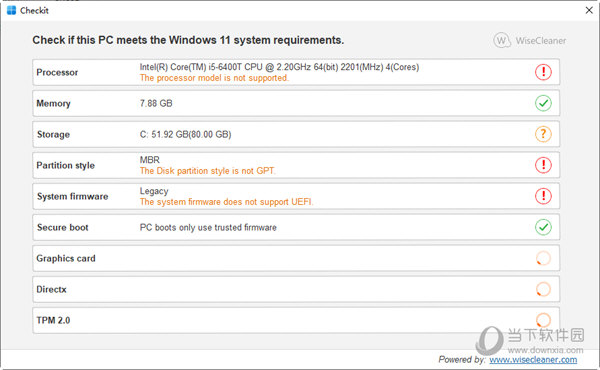Click 'PC boots only use trusted firmware' text

[x=208, y=227]
